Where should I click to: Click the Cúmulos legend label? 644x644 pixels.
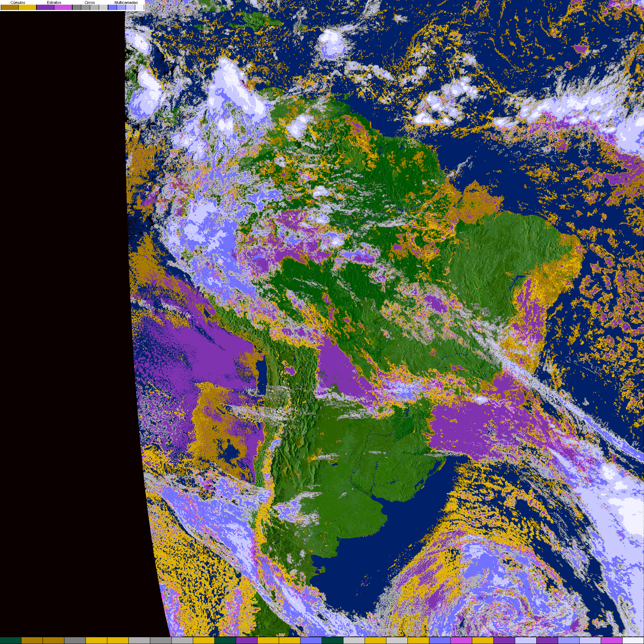pyautogui.click(x=18, y=3)
